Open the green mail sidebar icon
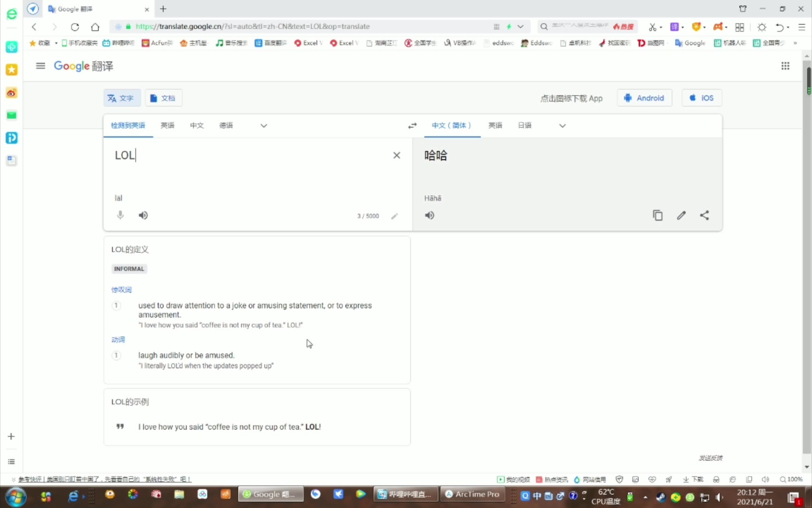The width and height of the screenshot is (812, 508). 11,115
